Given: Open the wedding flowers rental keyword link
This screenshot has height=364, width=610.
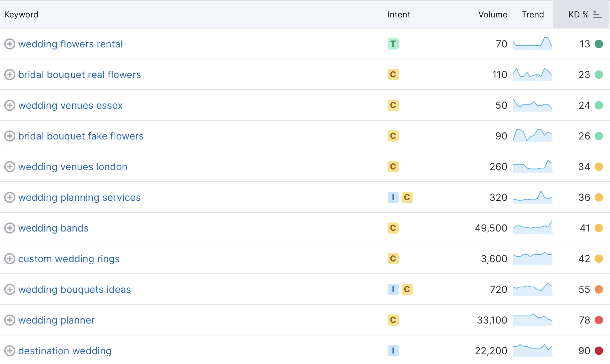Looking at the screenshot, I should pos(70,44).
